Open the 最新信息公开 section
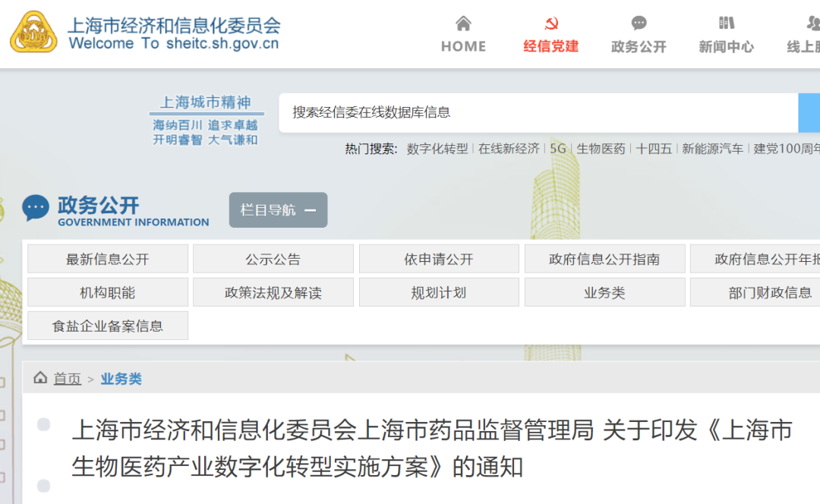 pyautogui.click(x=107, y=258)
